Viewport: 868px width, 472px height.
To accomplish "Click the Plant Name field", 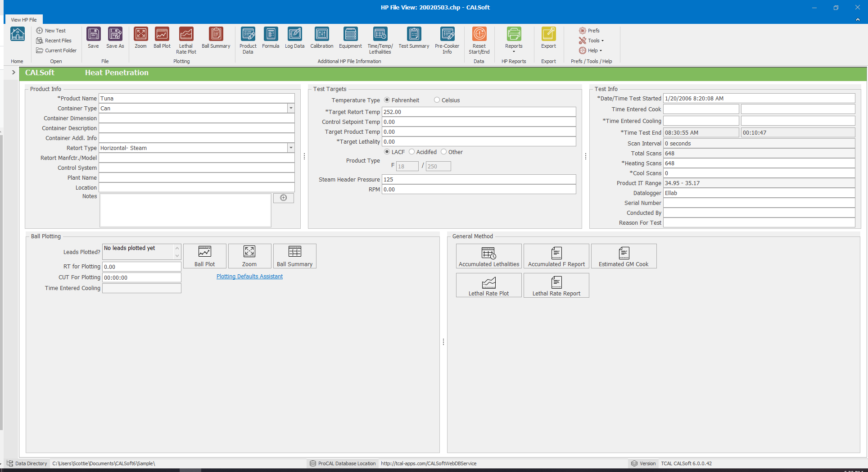I will 196,177.
